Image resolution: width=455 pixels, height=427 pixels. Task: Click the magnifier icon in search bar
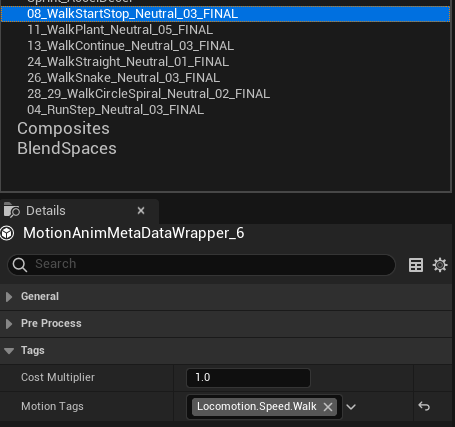(x=20, y=265)
